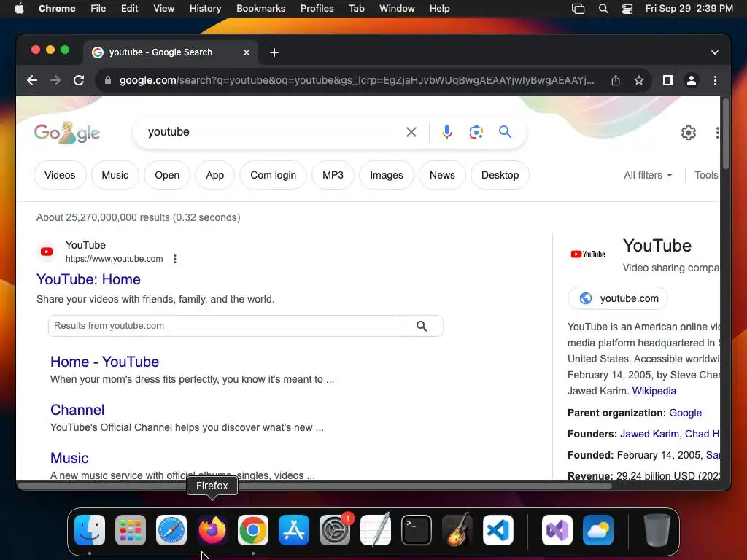The image size is (747, 560).
Task: Open the File menu
Action: tap(98, 9)
